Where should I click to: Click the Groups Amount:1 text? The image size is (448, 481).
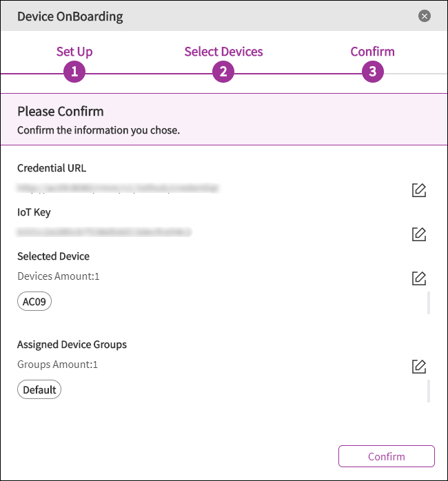[57, 365]
